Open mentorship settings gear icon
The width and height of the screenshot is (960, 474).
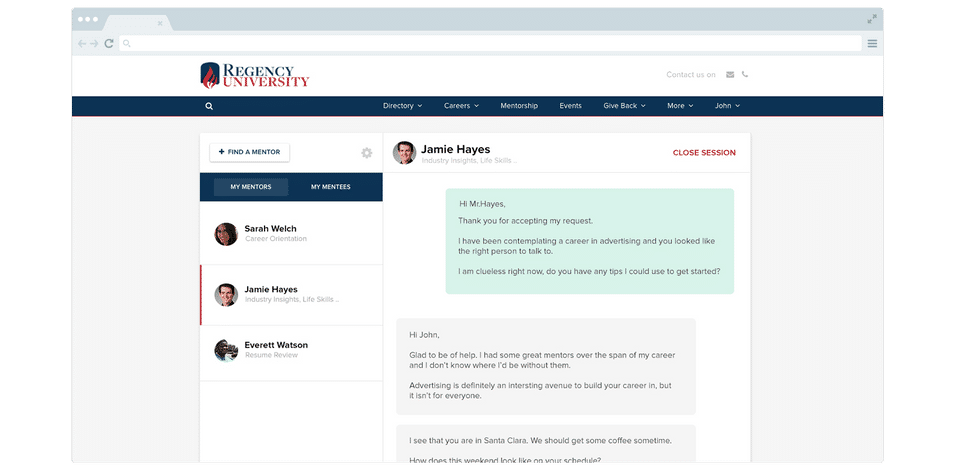(366, 153)
